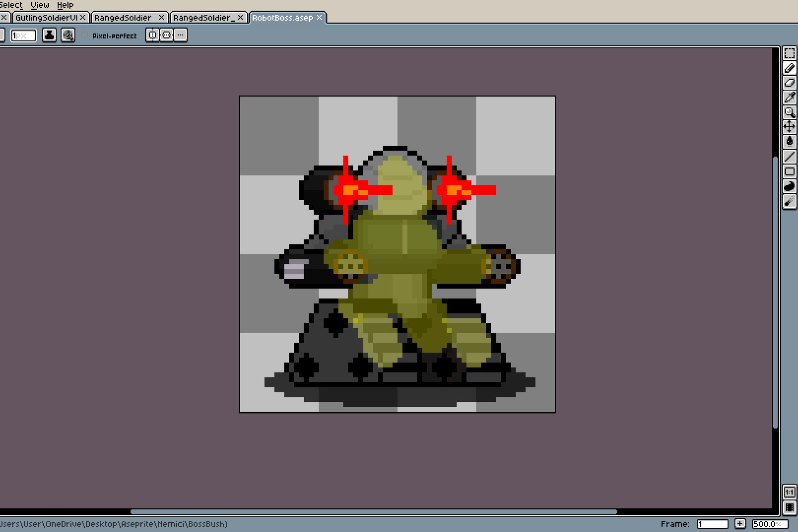
Task: Select the Paint Bucket tool
Action: pos(790,142)
